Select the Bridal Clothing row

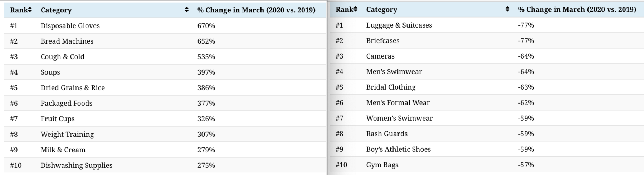pyautogui.click(x=487, y=87)
